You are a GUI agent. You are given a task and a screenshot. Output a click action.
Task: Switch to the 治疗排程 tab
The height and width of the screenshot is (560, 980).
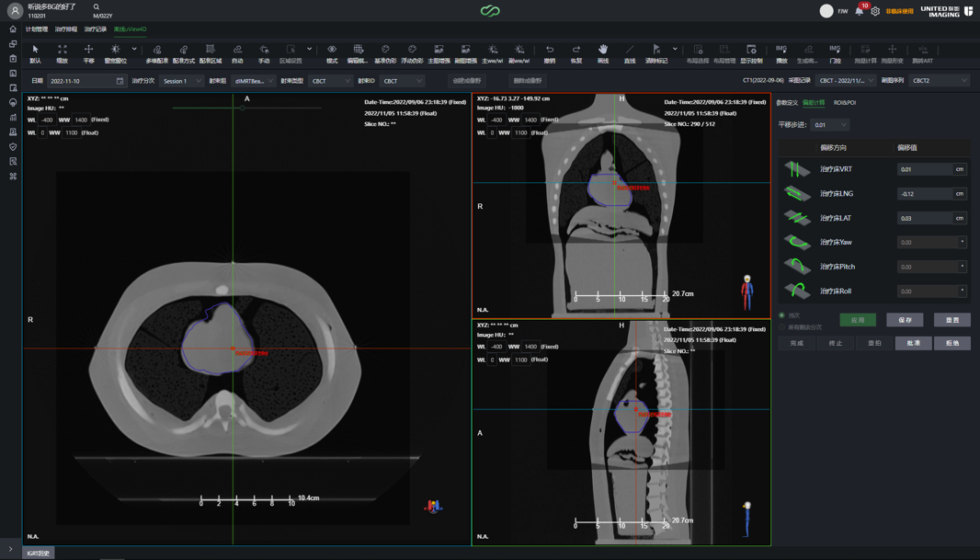point(66,29)
